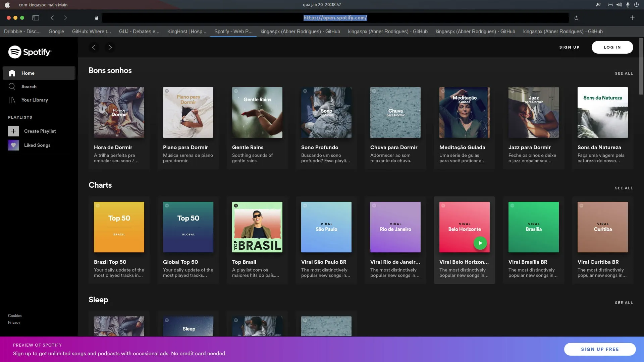Image resolution: width=644 pixels, height=362 pixels.
Task: Open the Brazil Top 50 playlist cover
Action: 119,227
